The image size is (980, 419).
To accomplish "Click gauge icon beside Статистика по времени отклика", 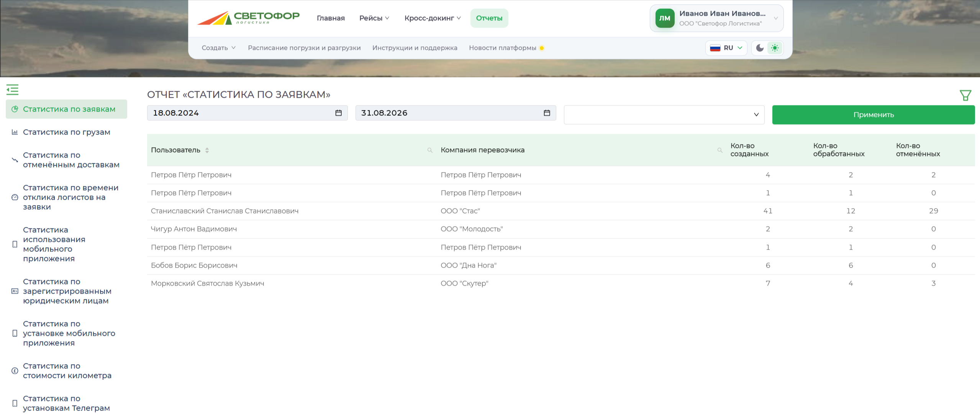I will tap(15, 197).
